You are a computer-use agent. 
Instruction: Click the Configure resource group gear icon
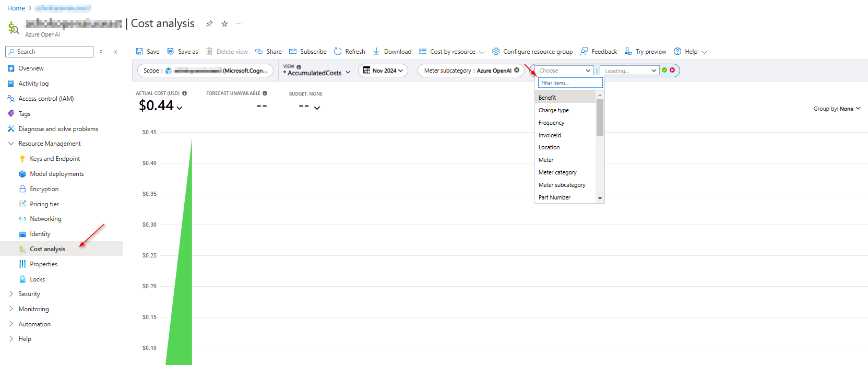[x=496, y=51]
